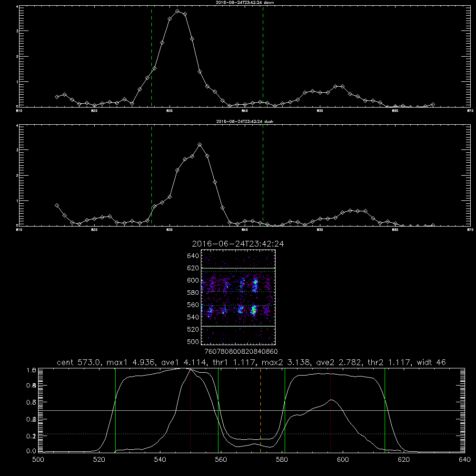Click the last diamond marker of the dawn curve
This screenshot has height=476, width=476.
click(x=433, y=105)
